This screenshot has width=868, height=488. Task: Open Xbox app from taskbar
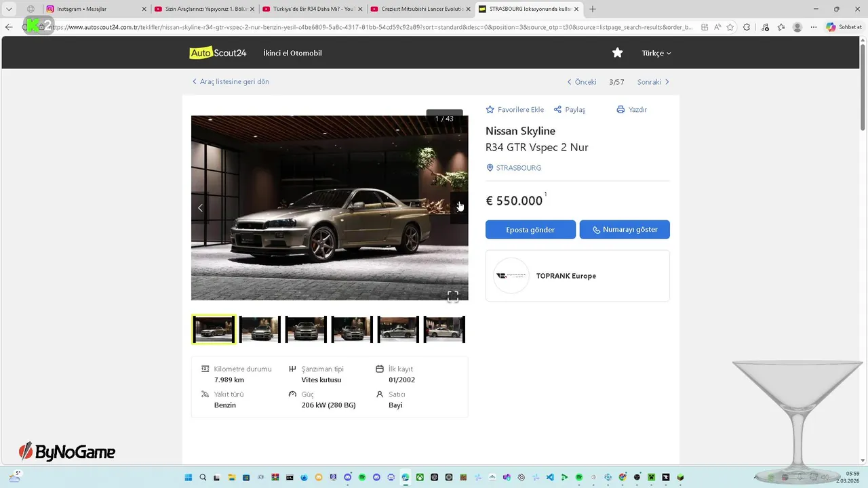(420, 477)
